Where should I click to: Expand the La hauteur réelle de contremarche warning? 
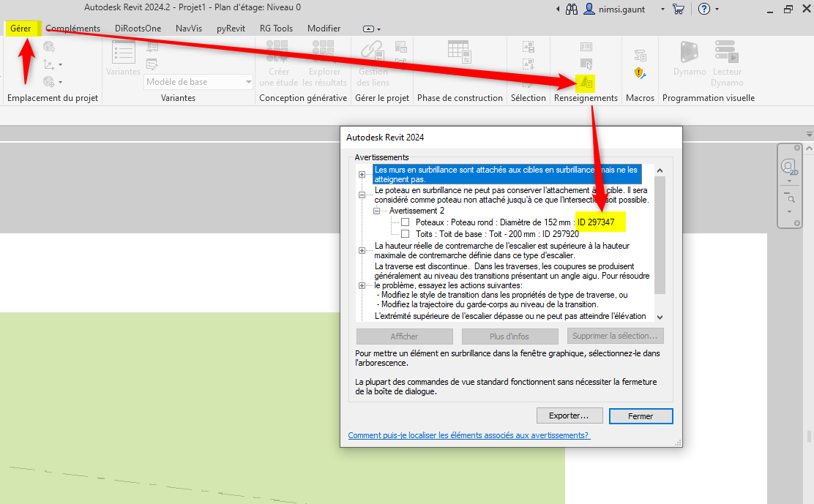[362, 249]
